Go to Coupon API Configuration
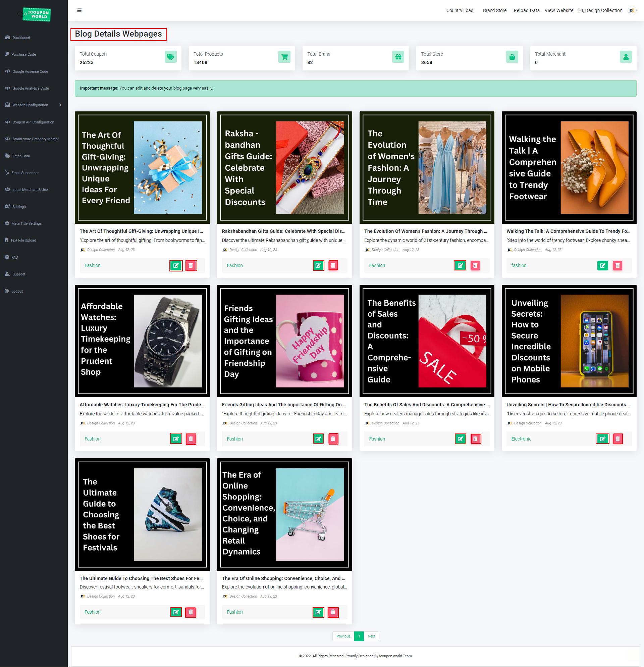Image resolution: width=644 pixels, height=667 pixels. click(x=33, y=122)
